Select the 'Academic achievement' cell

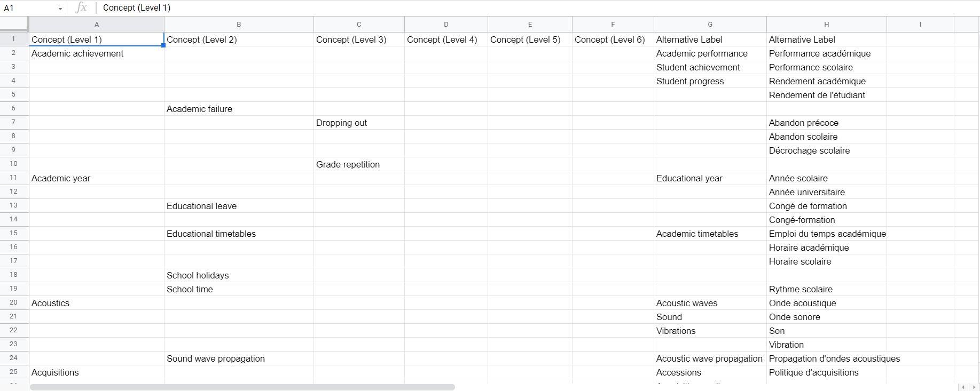(96, 53)
